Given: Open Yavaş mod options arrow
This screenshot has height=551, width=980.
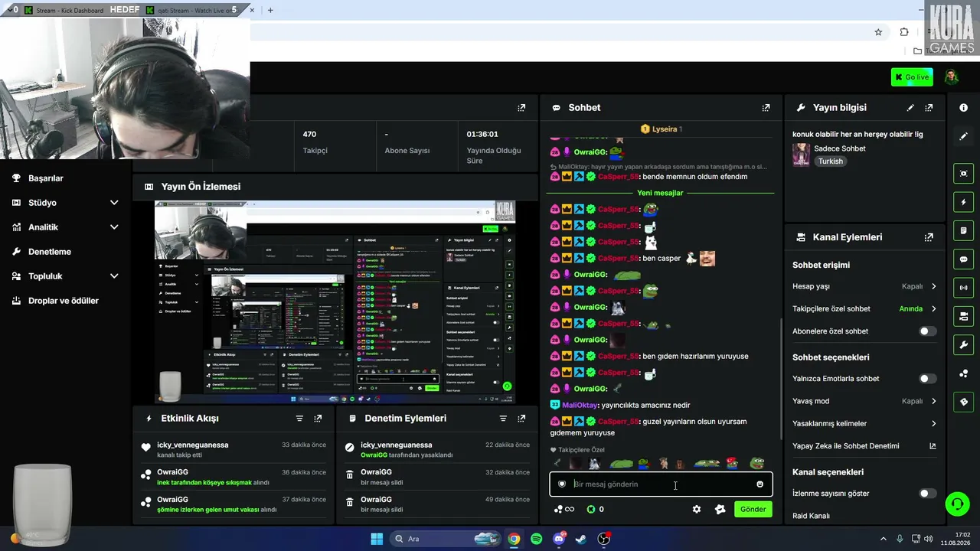Looking at the screenshot, I should pyautogui.click(x=933, y=401).
